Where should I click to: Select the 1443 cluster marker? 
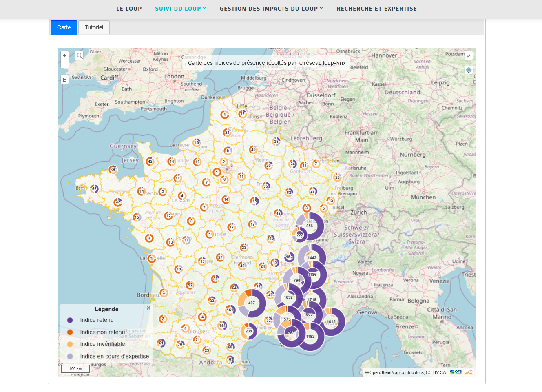(x=312, y=257)
